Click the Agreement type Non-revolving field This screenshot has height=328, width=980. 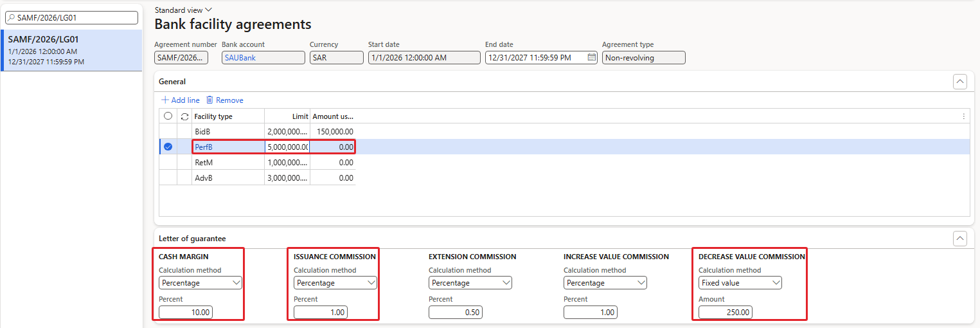point(643,57)
